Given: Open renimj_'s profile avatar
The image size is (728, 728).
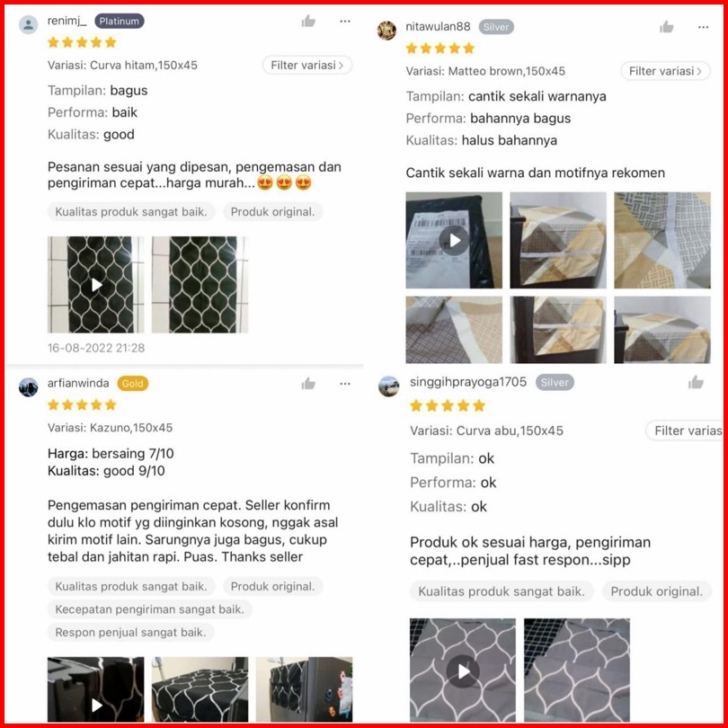Looking at the screenshot, I should [29, 24].
